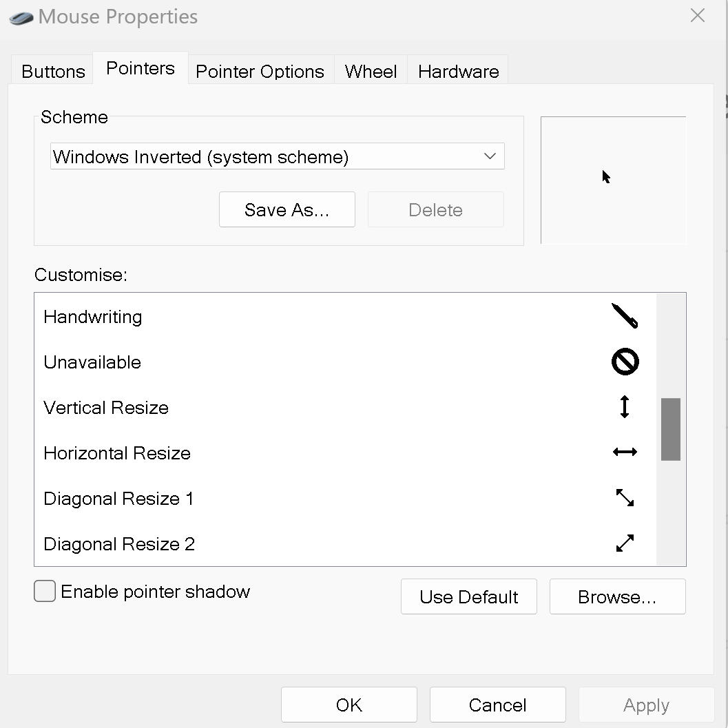Viewport: 728px width, 728px height.
Task: Select the Unavailable circle-slash cursor icon
Action: pyautogui.click(x=625, y=361)
